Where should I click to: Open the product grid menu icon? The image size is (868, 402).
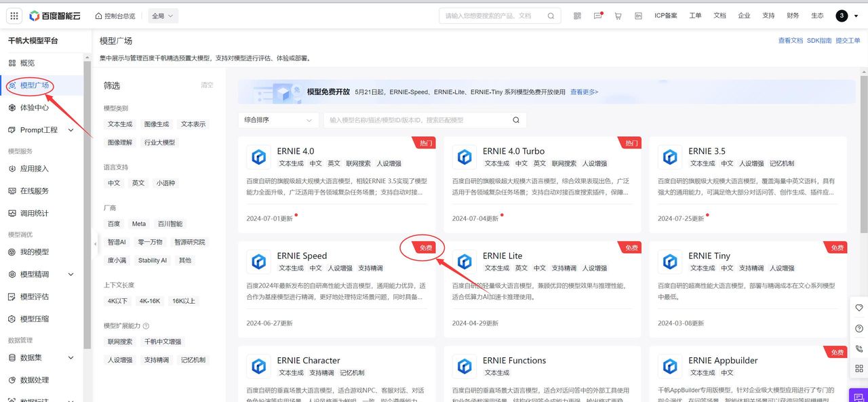[14, 16]
